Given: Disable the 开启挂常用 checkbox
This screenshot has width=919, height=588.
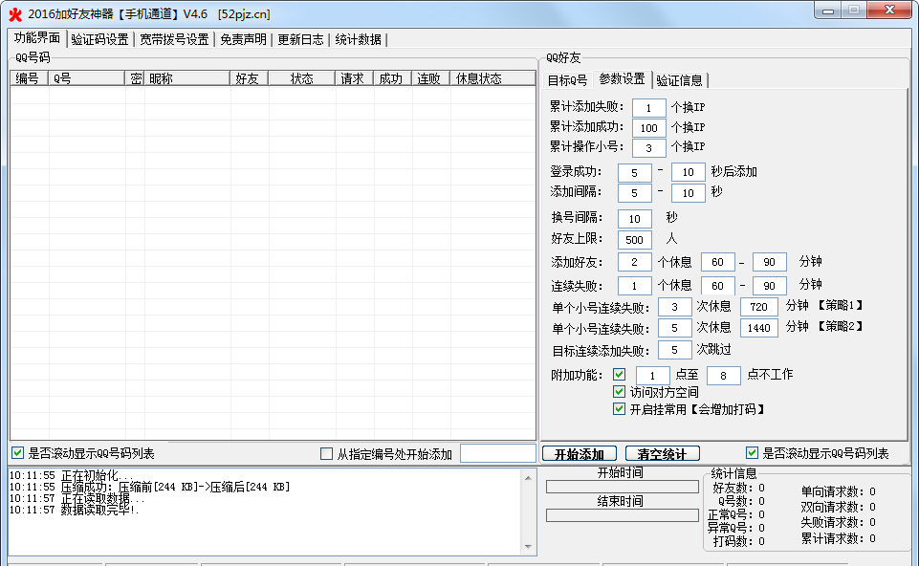Looking at the screenshot, I should coord(619,409).
